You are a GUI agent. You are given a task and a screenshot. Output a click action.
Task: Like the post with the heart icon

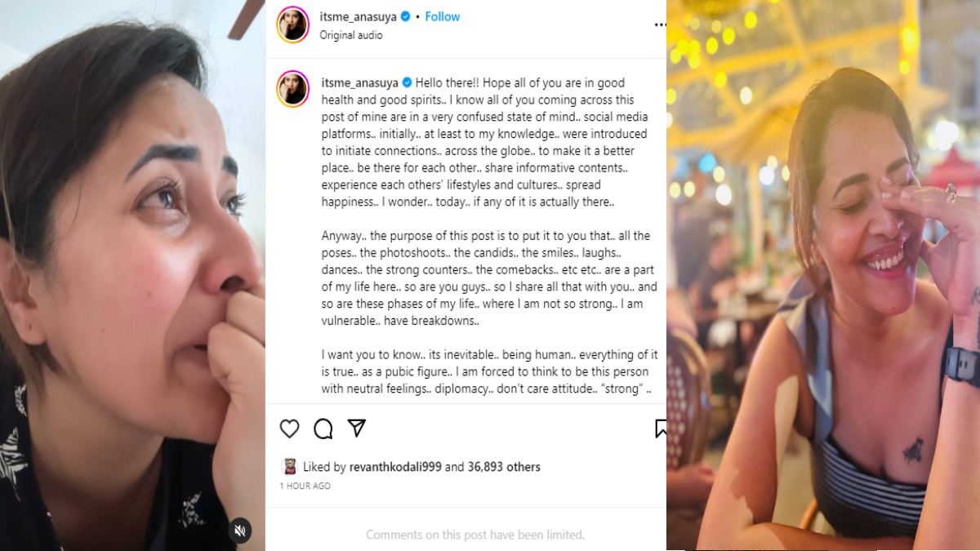(289, 429)
